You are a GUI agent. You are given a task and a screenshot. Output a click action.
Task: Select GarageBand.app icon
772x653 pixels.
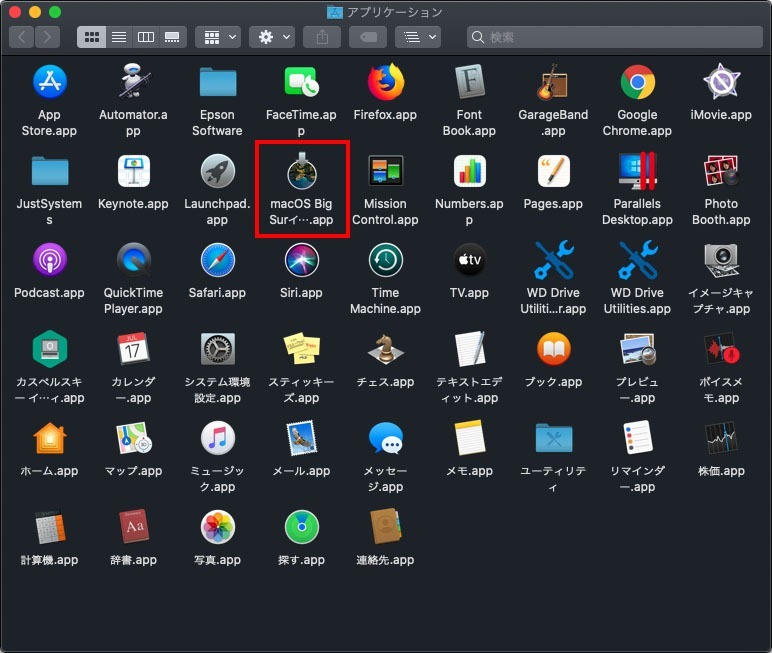[x=553, y=82]
